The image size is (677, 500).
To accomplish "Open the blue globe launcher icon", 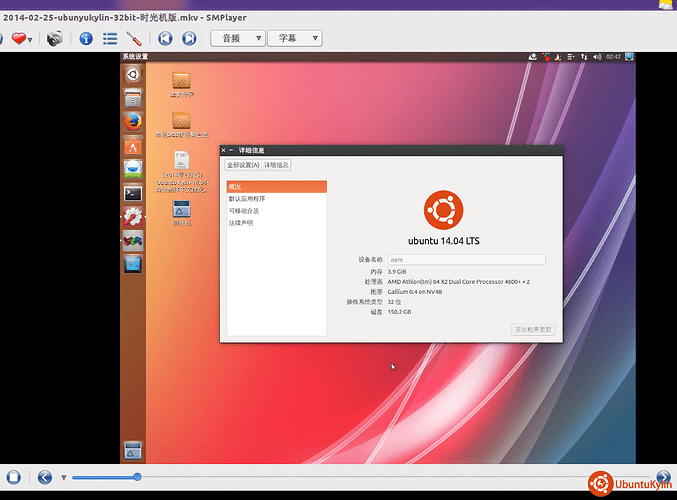I will (x=133, y=169).
